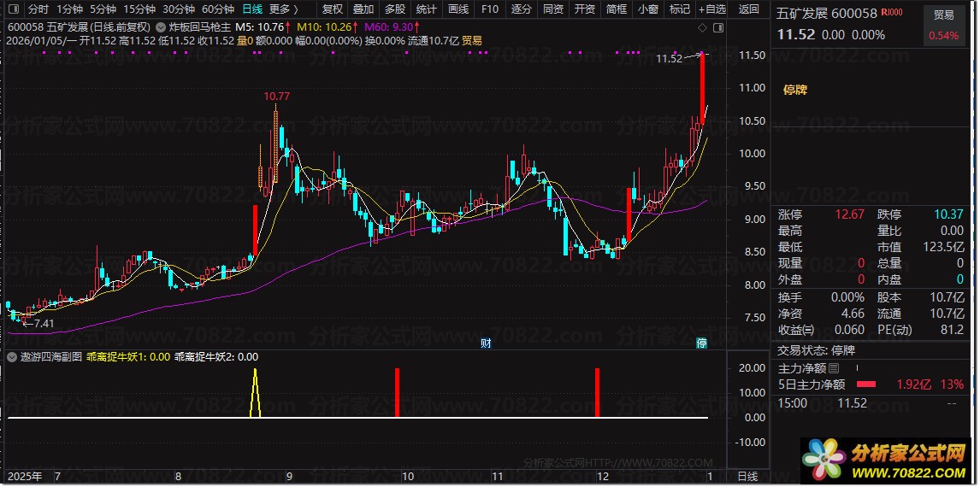Click the 跌停 10.37 value
Image resolution: width=980 pixels, height=487 pixels.
[948, 214]
